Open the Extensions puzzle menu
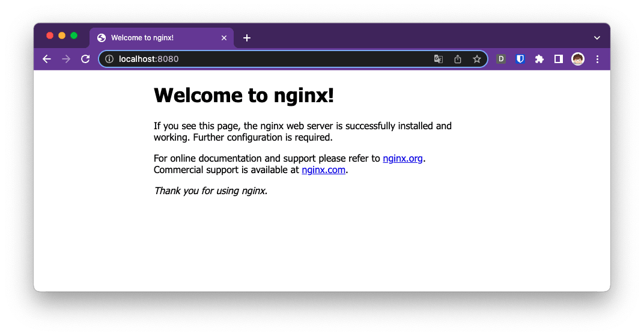 point(539,59)
